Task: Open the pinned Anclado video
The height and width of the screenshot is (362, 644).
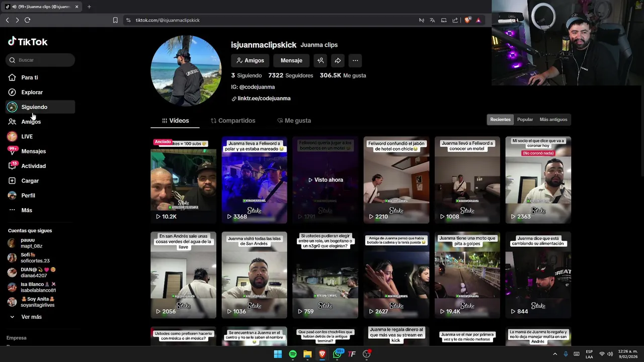Action: point(184,180)
